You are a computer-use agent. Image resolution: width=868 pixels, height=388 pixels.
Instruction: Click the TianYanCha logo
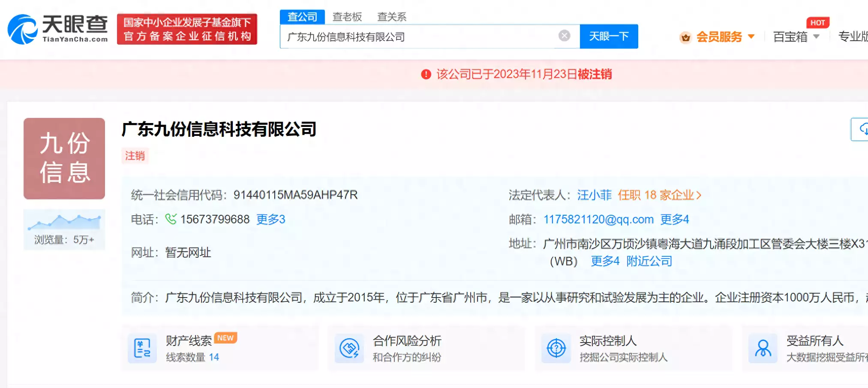pos(58,29)
